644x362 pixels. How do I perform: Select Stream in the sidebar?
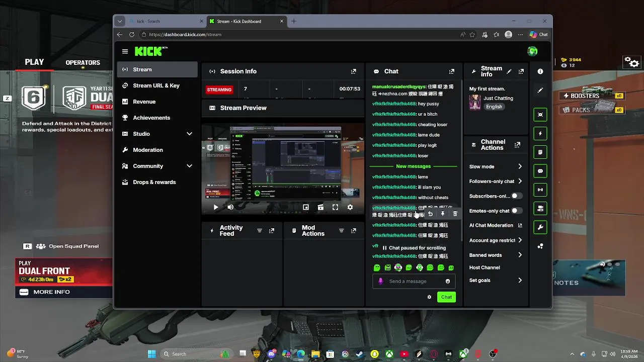157,69
